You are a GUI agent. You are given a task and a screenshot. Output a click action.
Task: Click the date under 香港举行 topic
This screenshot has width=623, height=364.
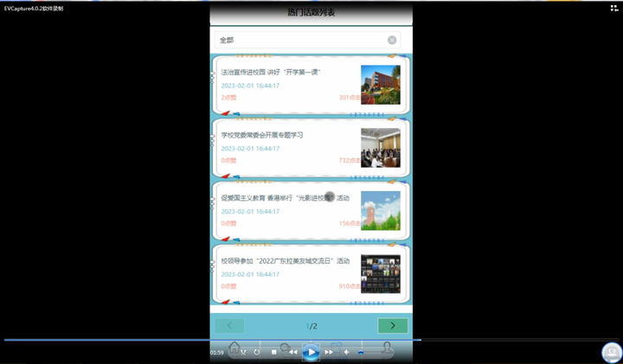tap(250, 212)
